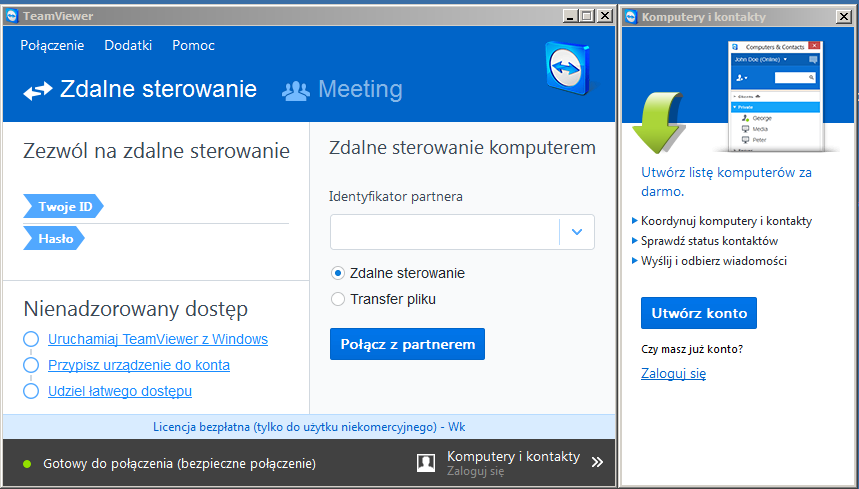
Task: Click Wyślij i odbierz wiadomości bullet text
Action: click(x=714, y=261)
